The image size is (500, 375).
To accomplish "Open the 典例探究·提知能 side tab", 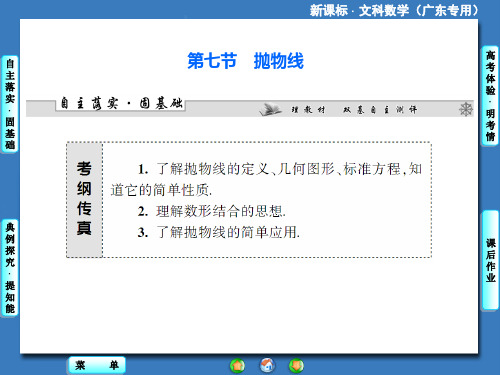I will [10, 268].
